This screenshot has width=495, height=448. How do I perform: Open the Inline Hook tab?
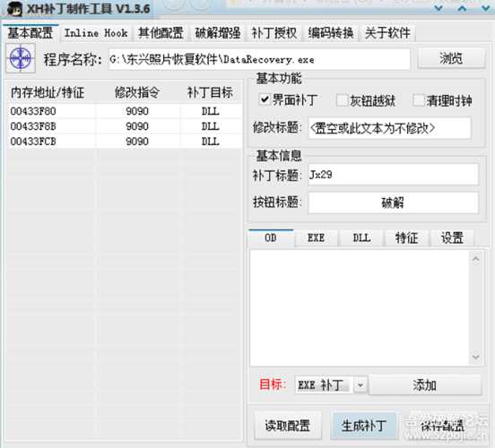click(x=96, y=33)
